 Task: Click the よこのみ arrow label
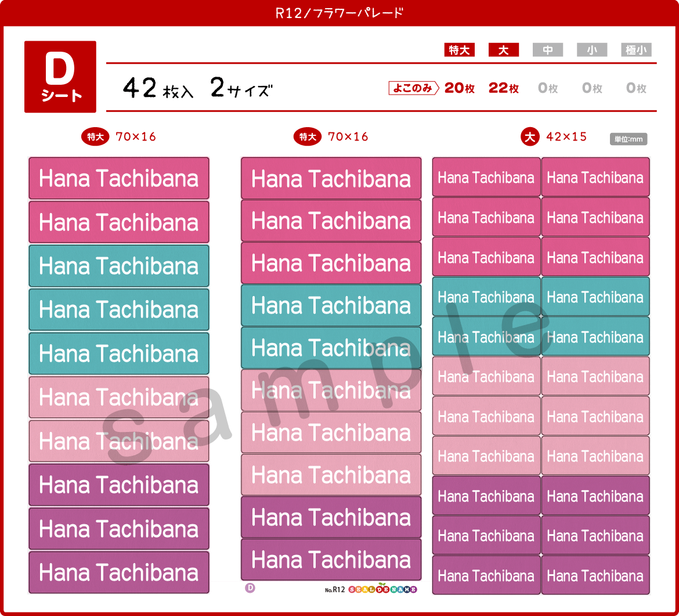pyautogui.click(x=414, y=88)
